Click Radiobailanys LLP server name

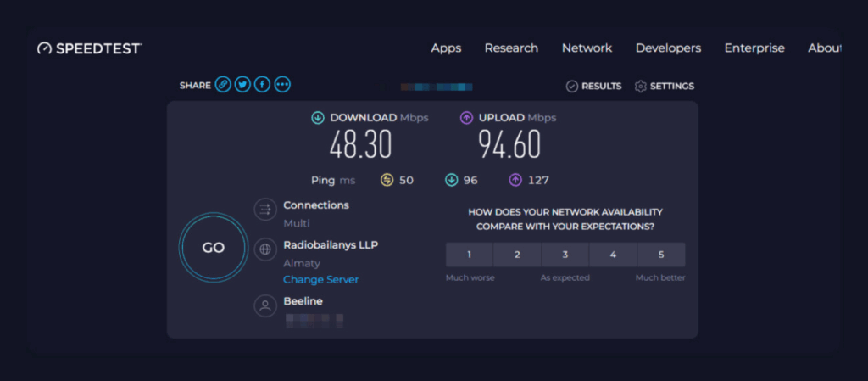click(331, 244)
